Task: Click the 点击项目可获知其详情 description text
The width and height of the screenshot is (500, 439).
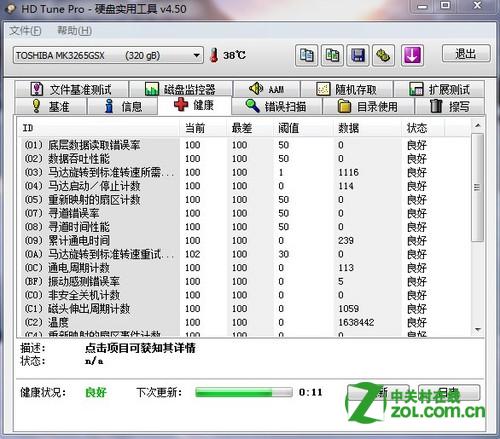Action: pos(140,348)
